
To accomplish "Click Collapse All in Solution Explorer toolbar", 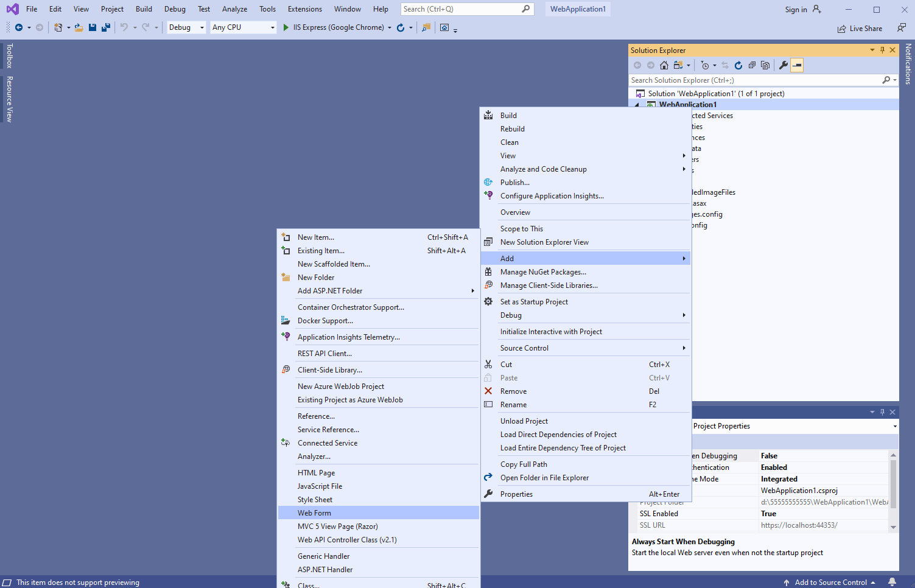I will tap(752, 65).
